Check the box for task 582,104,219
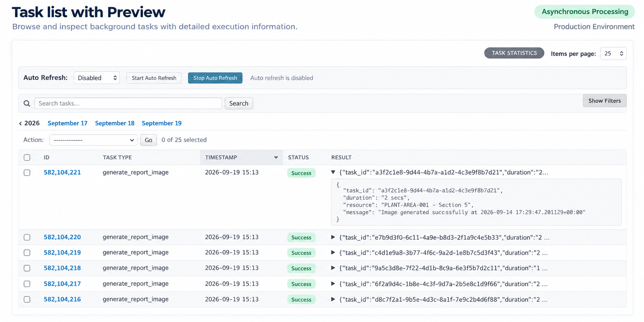Screen dimensions: 644x322 [27, 253]
